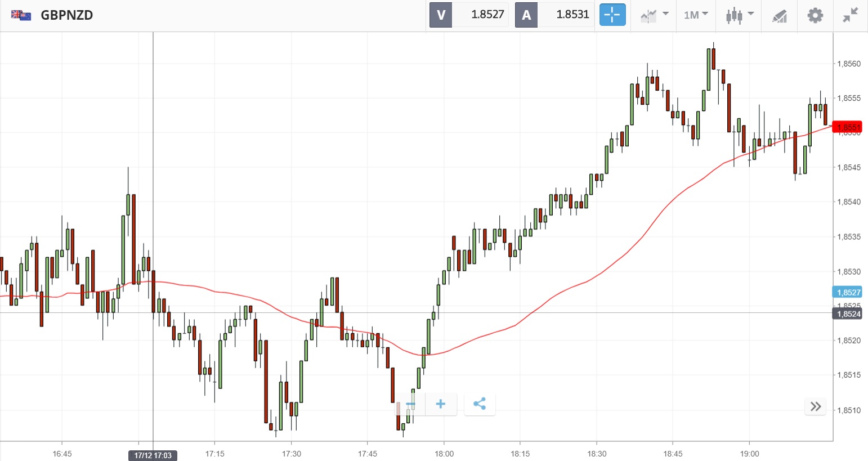
Task: Click the GBPNZD flag icon
Action: click(x=21, y=15)
